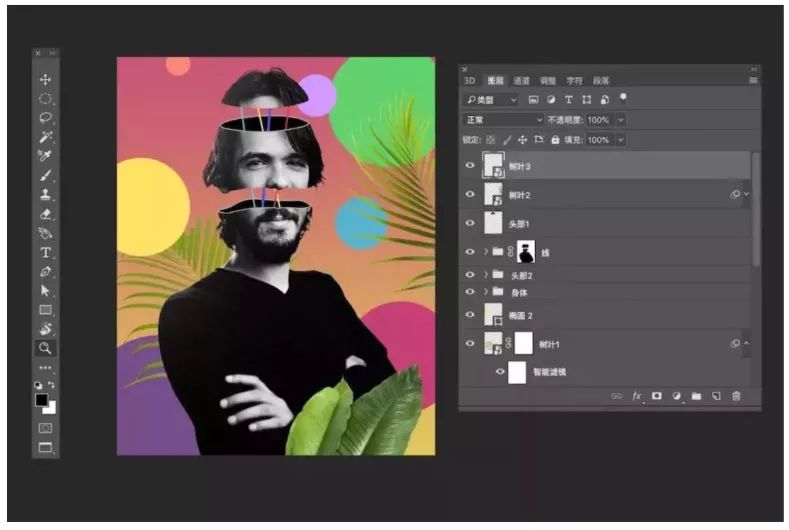This screenshot has height=530, width=789.
Task: Open the opacity slider dropdown
Action: pos(620,120)
